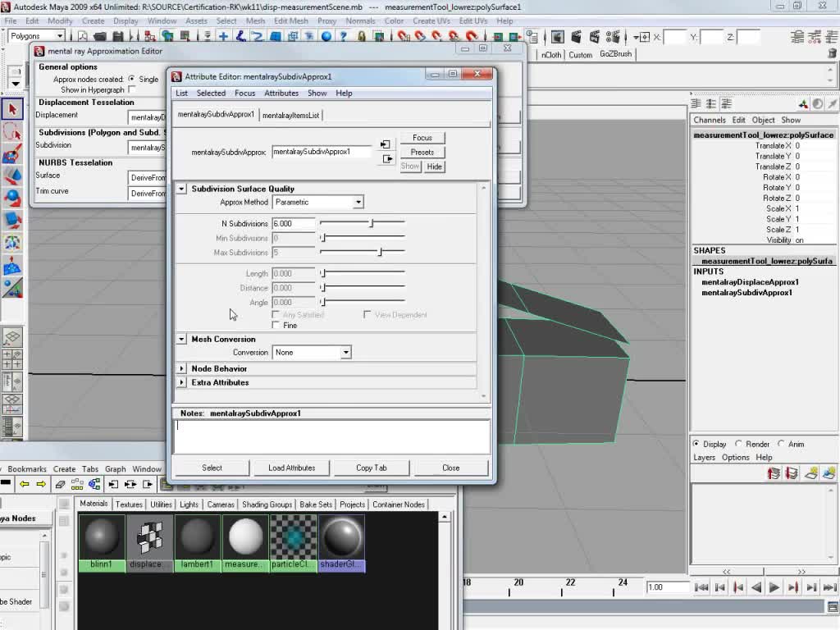Click Hypershade rearrange graph icon
The image size is (840, 630).
[77, 484]
